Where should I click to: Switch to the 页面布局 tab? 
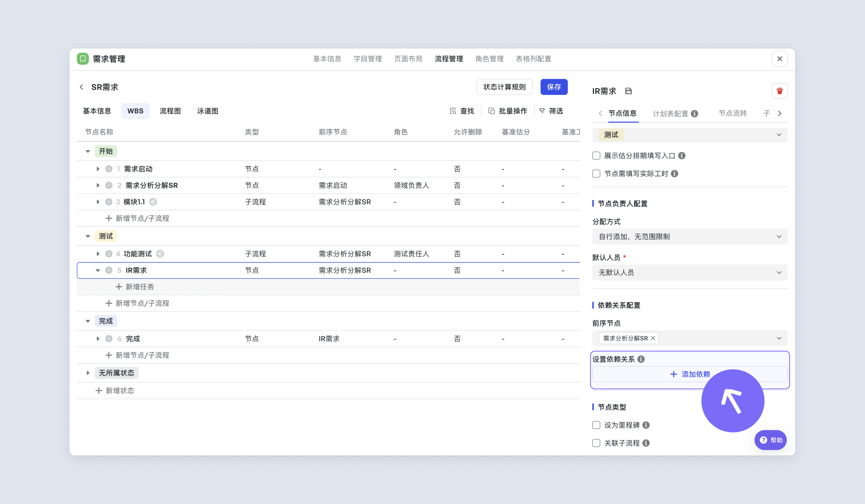408,59
